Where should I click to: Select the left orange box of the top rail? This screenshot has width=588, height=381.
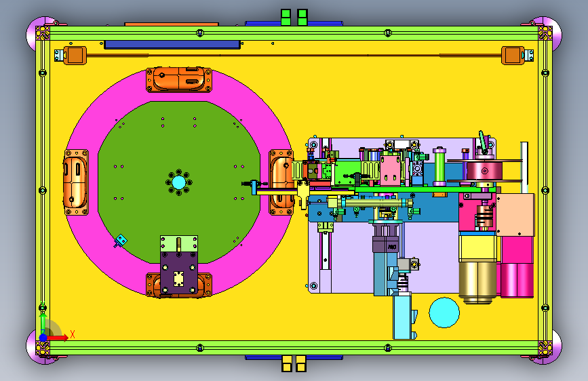[x=75, y=56]
